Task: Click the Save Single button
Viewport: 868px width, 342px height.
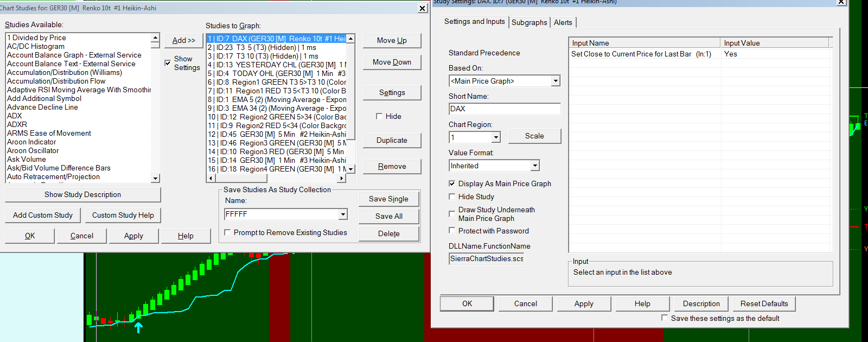Action: point(388,199)
